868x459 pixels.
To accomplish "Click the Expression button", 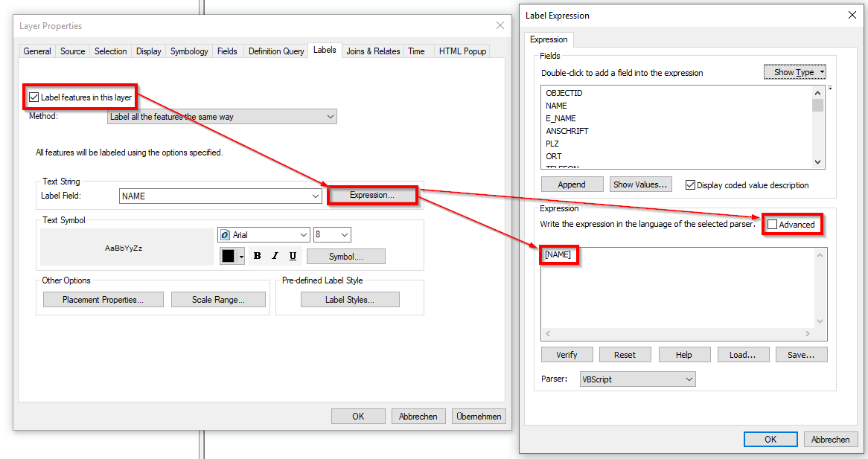I will [372, 195].
